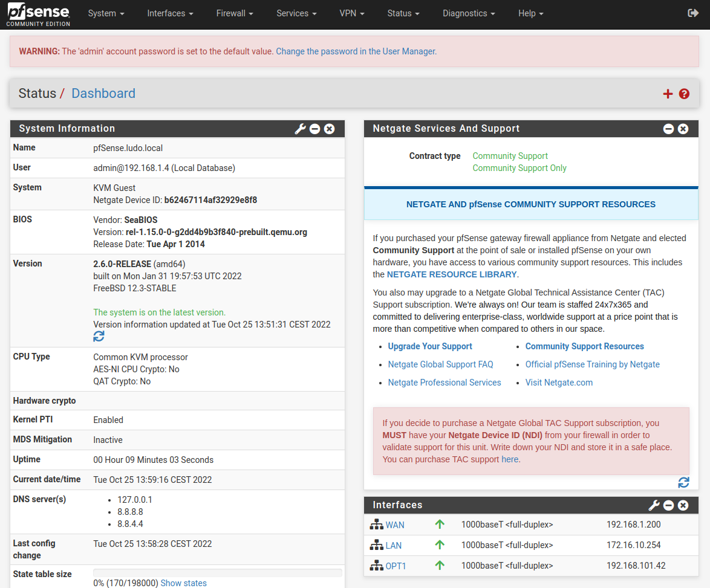Click the hostname pfSense.ludo.local

click(128, 148)
